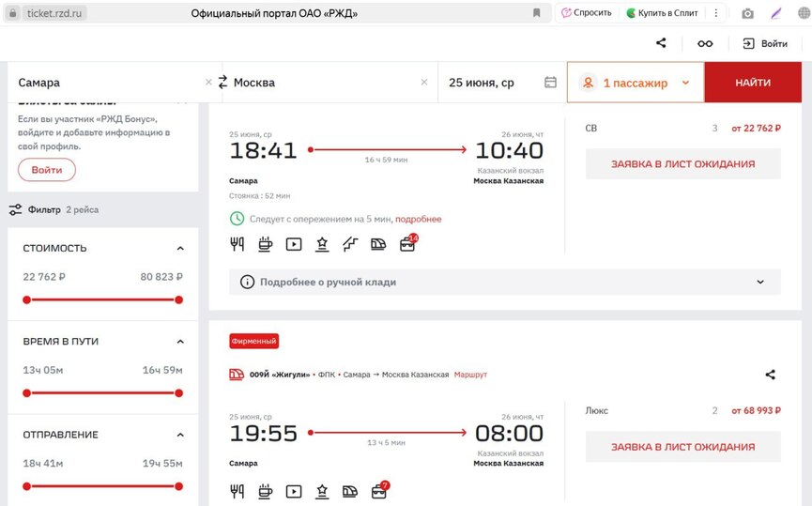This screenshot has height=506, width=812.
Task: Click restaurant fork-knife icon on 18:41 train
Action: tap(237, 244)
